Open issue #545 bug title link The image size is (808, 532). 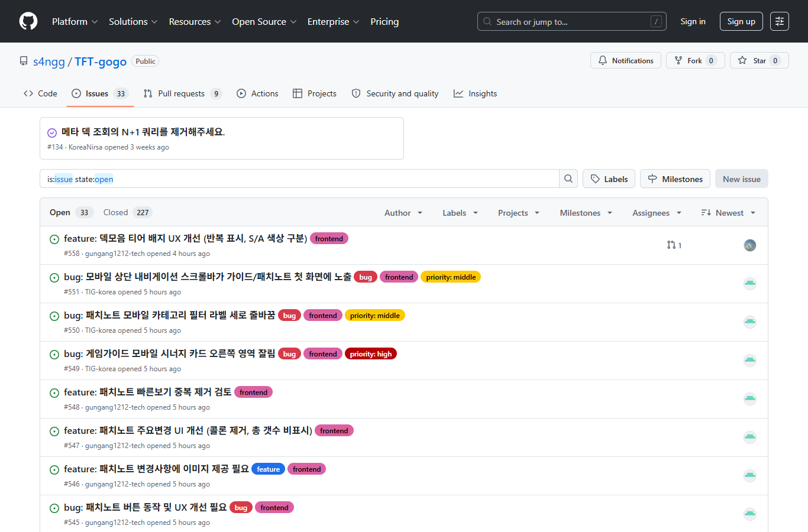point(146,507)
